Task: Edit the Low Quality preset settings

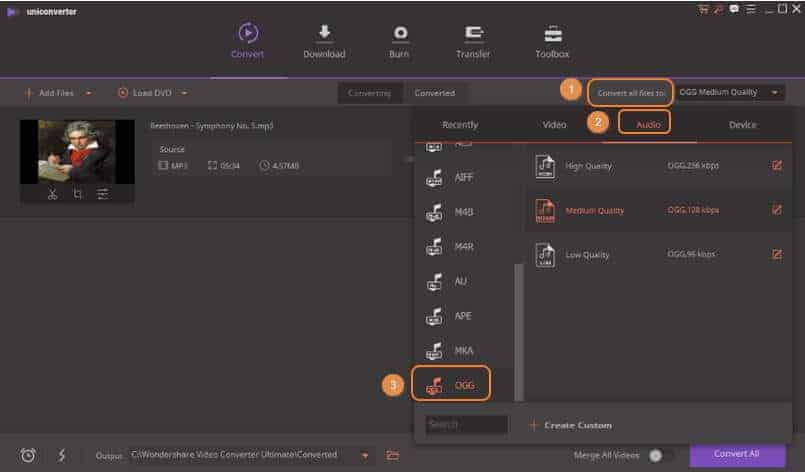Action: [777, 254]
